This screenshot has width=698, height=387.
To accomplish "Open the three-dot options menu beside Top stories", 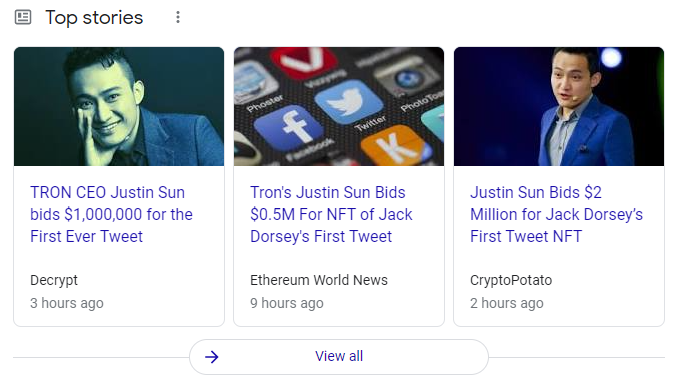I will tap(178, 17).
